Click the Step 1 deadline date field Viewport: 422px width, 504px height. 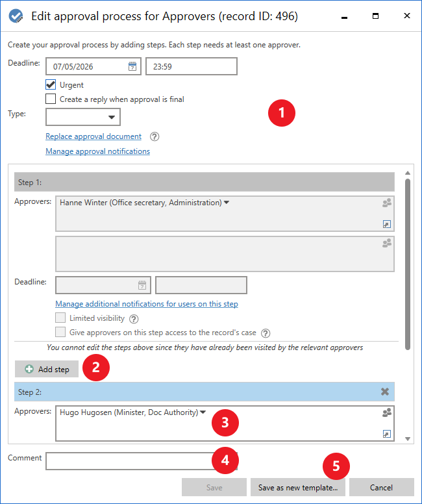103,285
